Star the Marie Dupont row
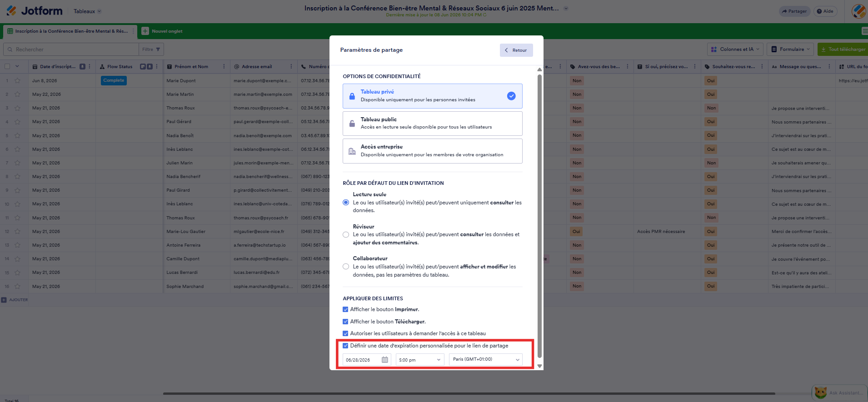Screen dimensions: 868x402 tap(17, 81)
